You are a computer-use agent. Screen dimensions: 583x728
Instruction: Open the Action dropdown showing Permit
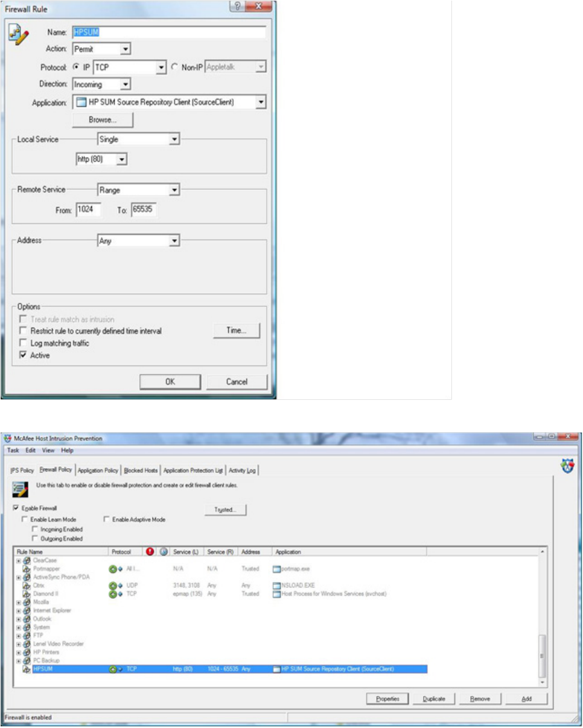[x=101, y=49]
